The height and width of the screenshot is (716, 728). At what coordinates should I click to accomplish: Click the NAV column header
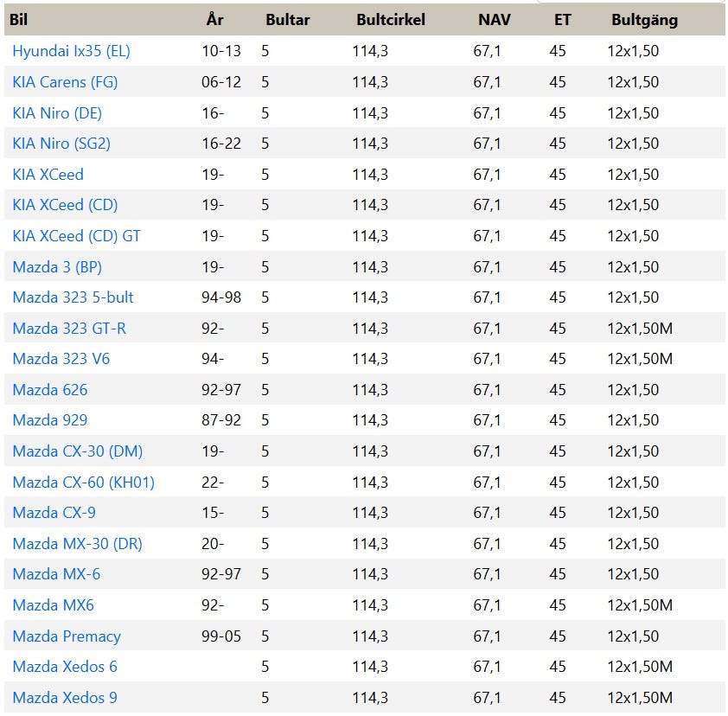pos(494,19)
